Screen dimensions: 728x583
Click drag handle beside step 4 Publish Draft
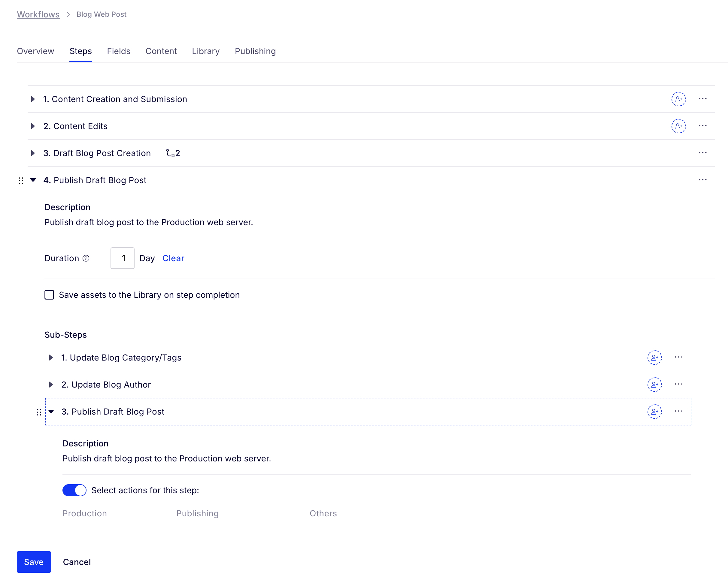pos(21,181)
